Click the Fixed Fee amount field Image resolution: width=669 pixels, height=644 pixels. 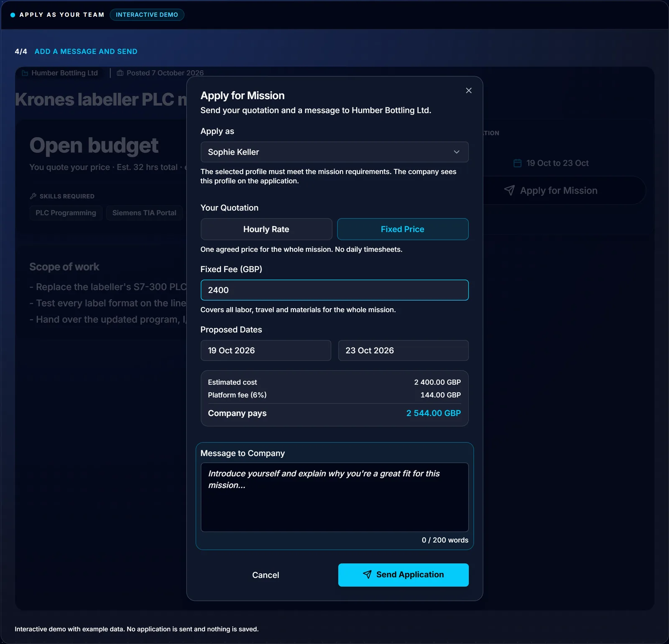334,290
